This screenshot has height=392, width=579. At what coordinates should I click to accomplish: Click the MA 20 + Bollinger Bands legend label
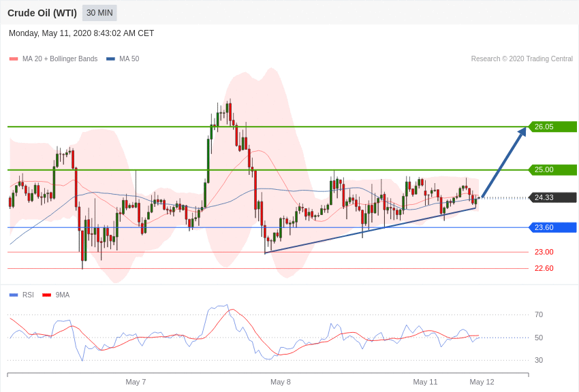click(x=60, y=59)
